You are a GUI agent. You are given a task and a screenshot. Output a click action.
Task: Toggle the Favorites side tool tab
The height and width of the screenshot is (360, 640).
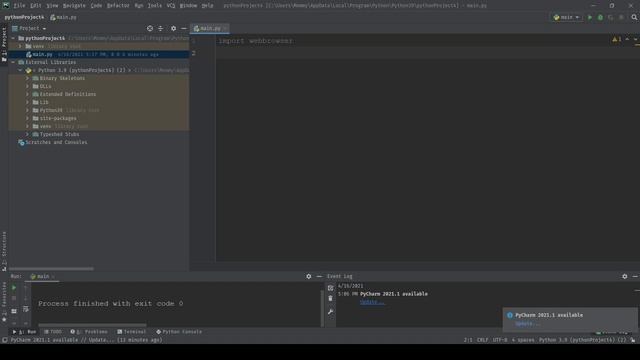4,301
